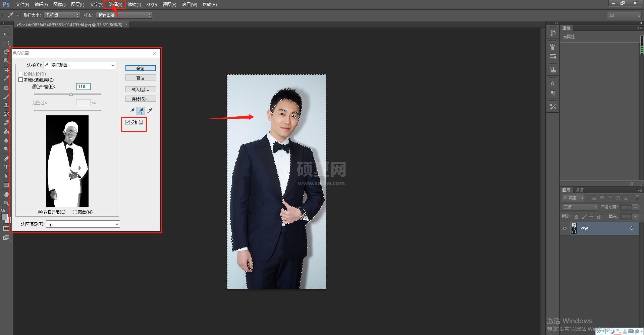This screenshot has width=644, height=335.
Task: Open the 3D workspace dropdown
Action: click(x=624, y=15)
